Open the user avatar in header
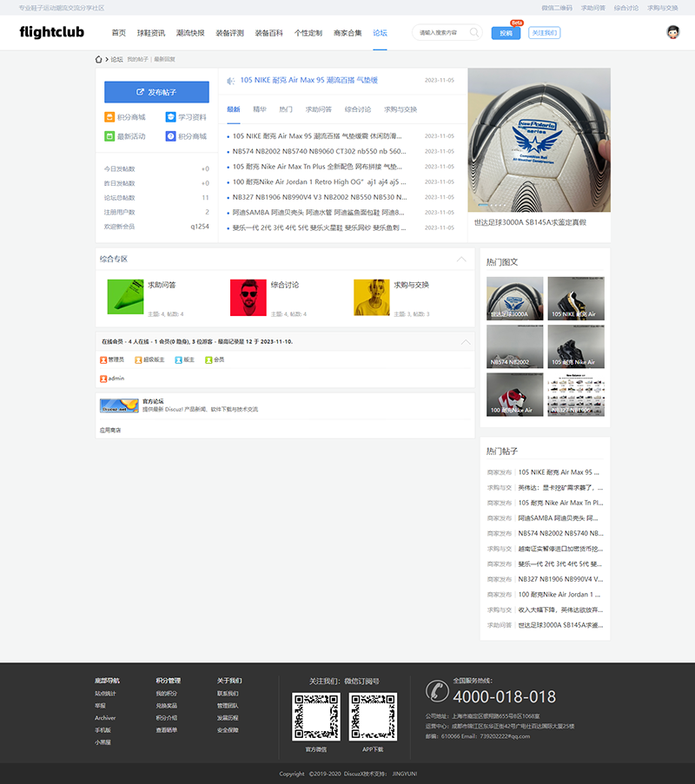695x784 pixels. click(x=673, y=32)
